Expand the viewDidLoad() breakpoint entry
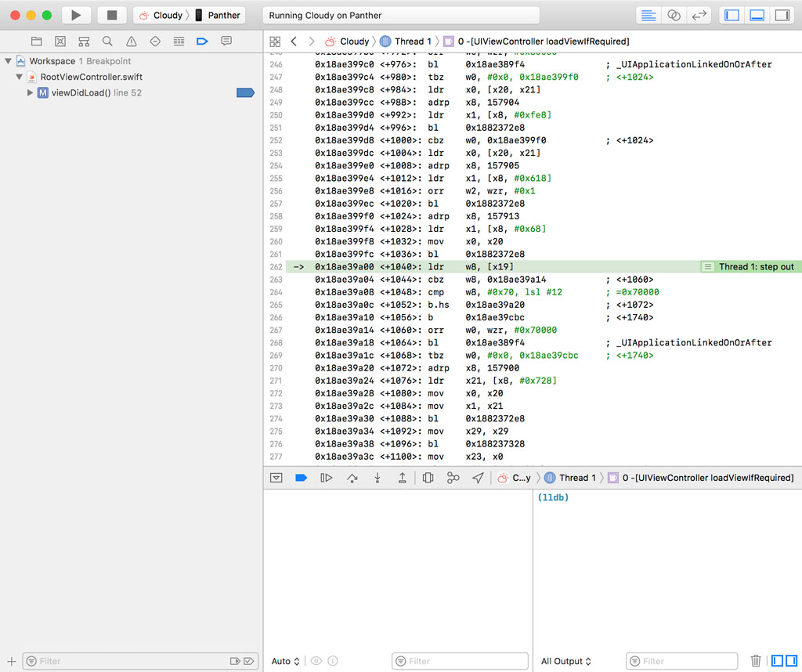This screenshot has width=802, height=672. 30,93
